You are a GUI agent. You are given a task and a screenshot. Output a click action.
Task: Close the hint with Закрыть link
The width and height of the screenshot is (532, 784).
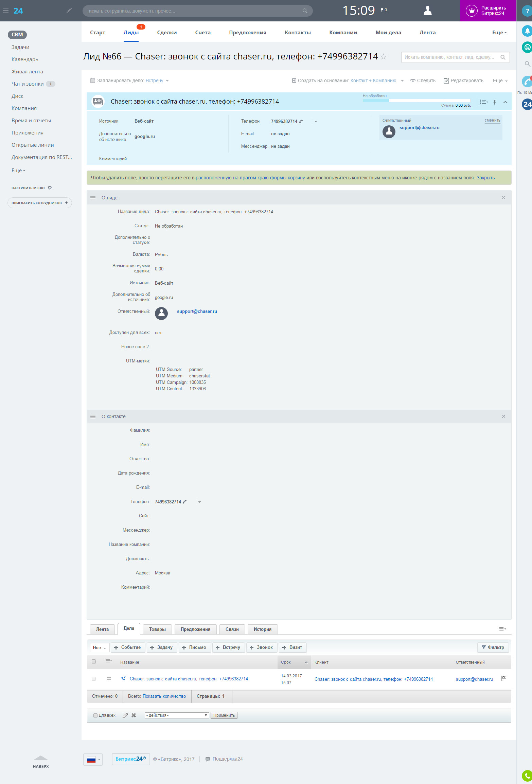485,178
